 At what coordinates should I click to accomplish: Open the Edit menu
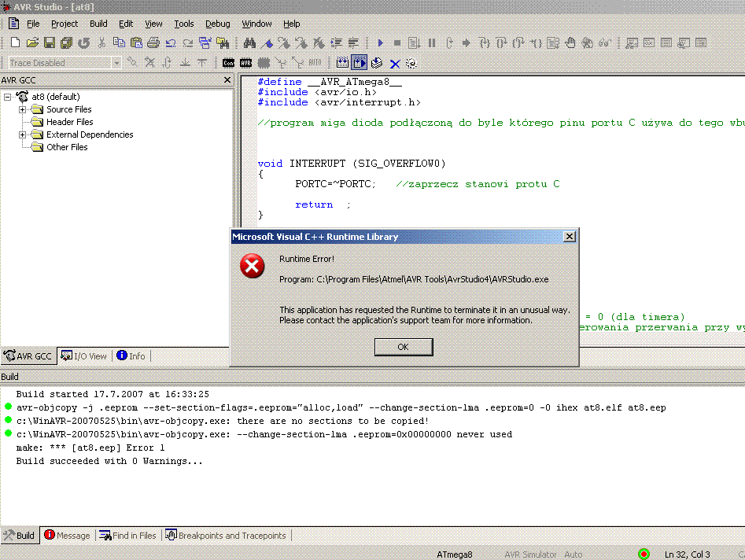click(x=125, y=24)
